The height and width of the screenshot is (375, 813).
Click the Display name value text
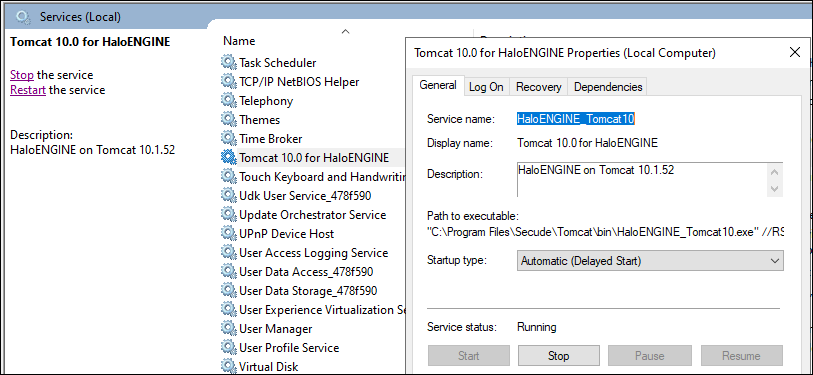(587, 143)
